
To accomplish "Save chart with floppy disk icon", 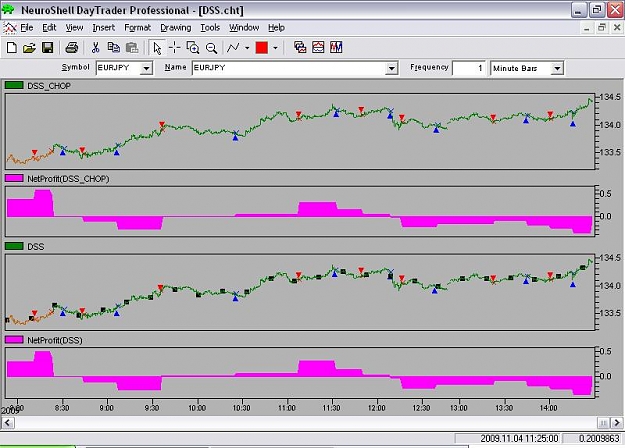I will (x=47, y=48).
